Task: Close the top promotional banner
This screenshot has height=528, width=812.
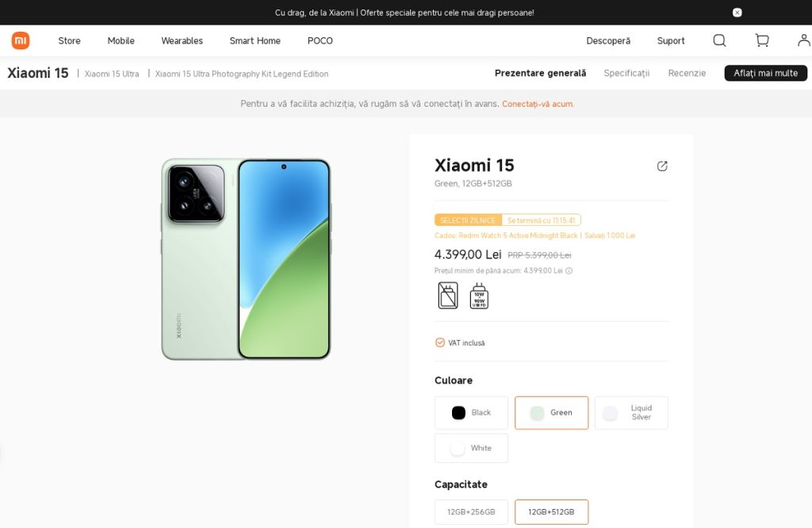Action: pos(737,13)
